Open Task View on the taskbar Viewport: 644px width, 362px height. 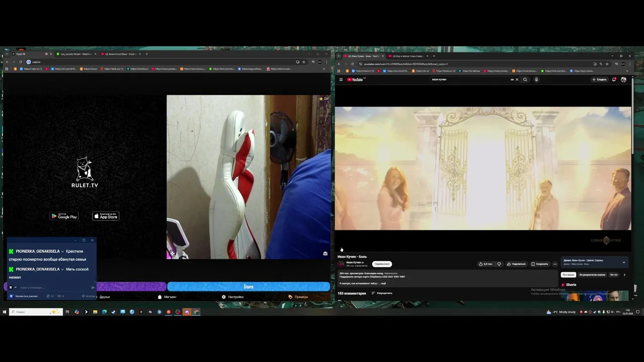[67, 312]
